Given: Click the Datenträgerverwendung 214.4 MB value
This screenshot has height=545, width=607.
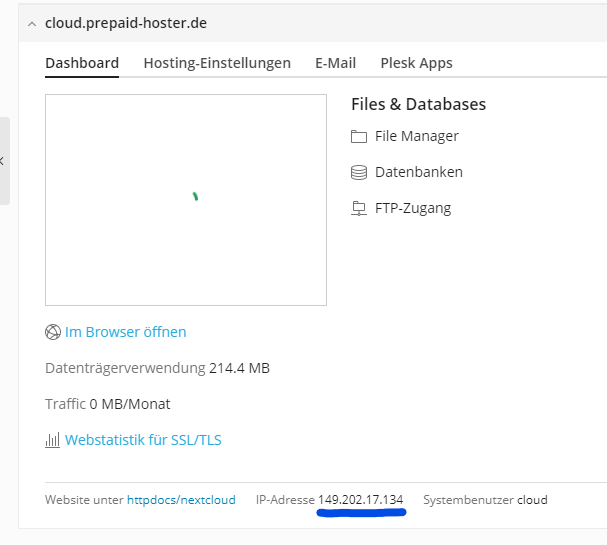Looking at the screenshot, I should (x=239, y=368).
